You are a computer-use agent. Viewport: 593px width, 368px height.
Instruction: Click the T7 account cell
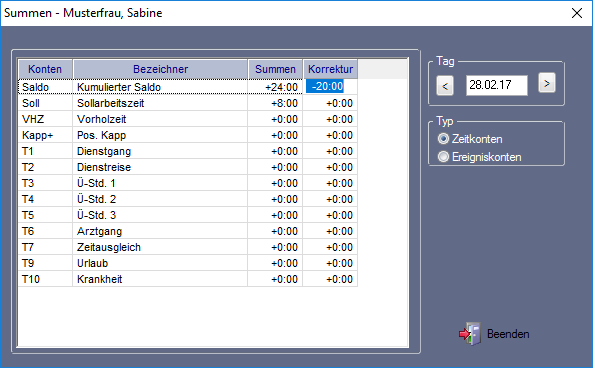click(x=45, y=247)
